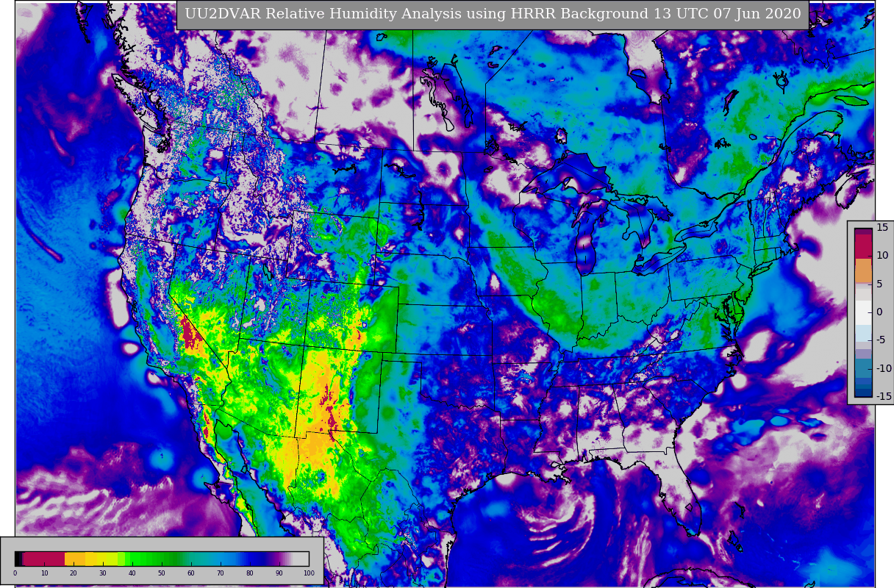Click the 10 label on the right colorbar

click(882, 255)
